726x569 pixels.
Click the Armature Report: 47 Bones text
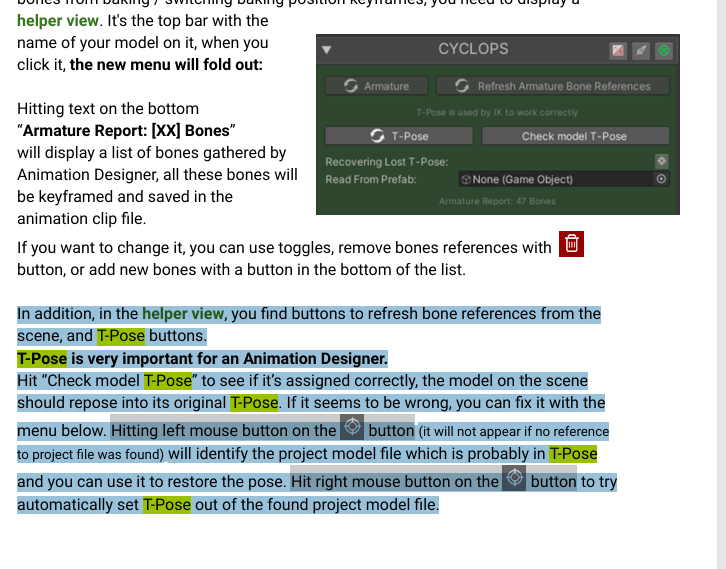[x=497, y=201]
